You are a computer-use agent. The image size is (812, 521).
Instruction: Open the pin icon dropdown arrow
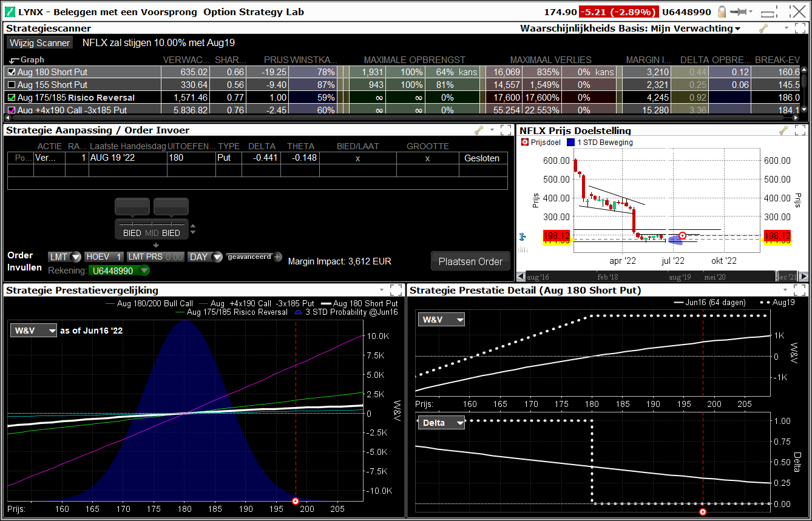[x=751, y=12]
